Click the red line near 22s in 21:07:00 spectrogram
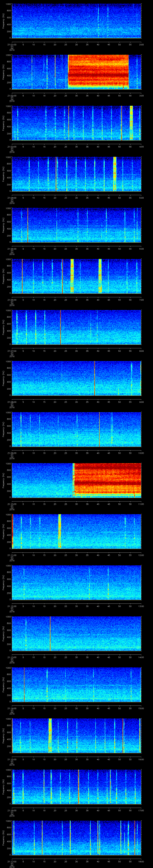 [x=61, y=327]
